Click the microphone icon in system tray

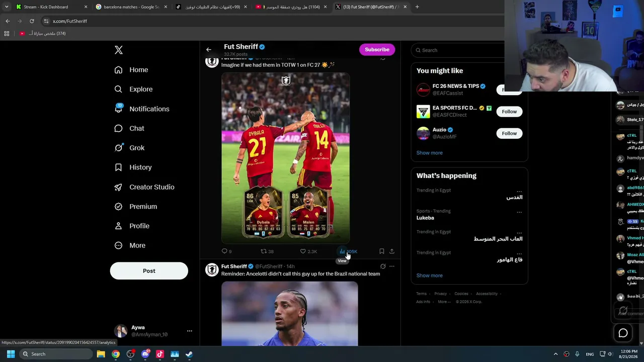577,354
